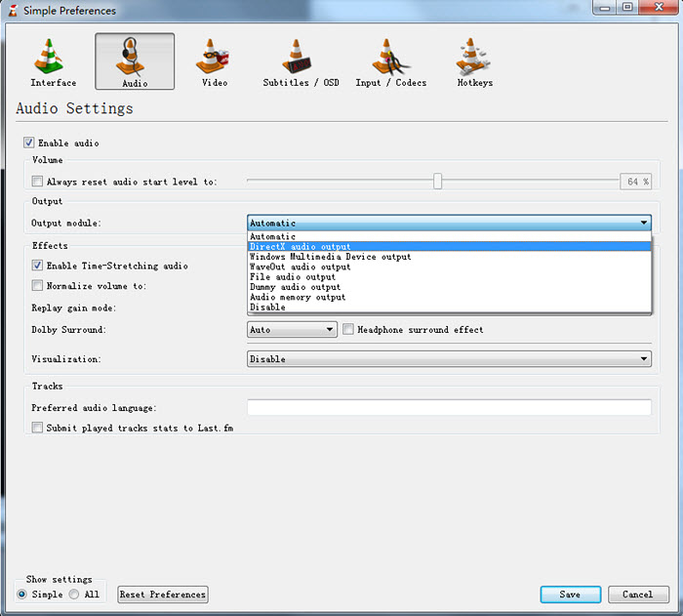The height and width of the screenshot is (616, 683).
Task: Choose WaveOut audio output
Action: click(449, 267)
